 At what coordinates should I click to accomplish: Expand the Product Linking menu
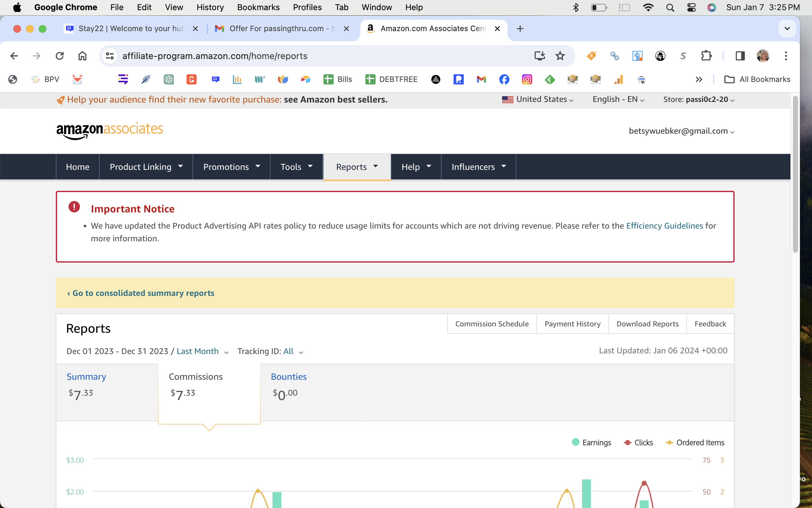146,167
